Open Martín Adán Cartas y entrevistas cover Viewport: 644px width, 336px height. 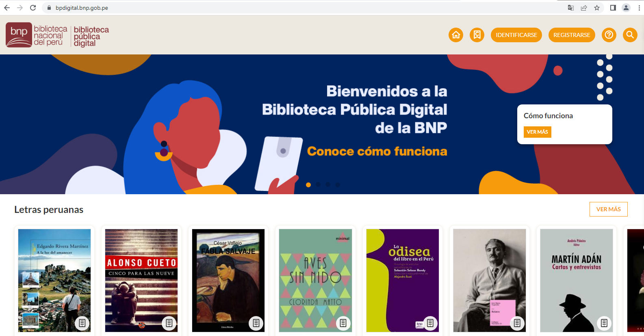point(577,280)
